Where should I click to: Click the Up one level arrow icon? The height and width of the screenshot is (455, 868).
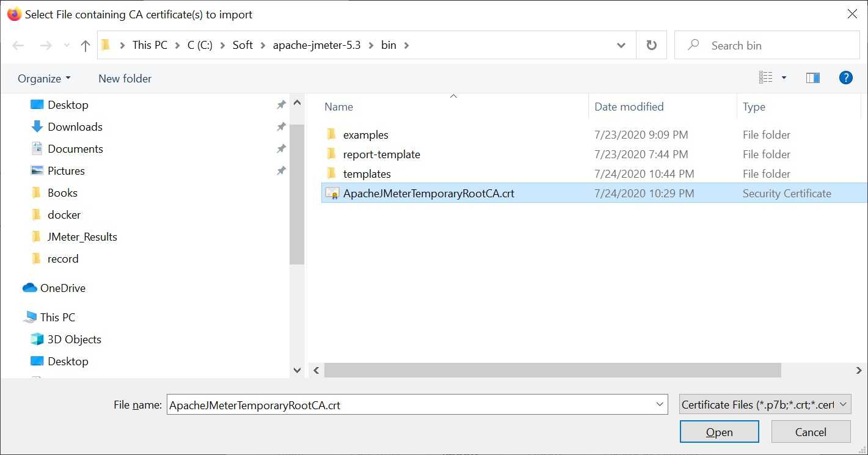tap(86, 46)
